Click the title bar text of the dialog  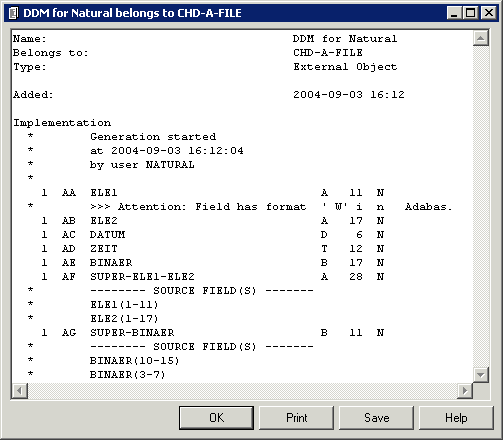132,13
